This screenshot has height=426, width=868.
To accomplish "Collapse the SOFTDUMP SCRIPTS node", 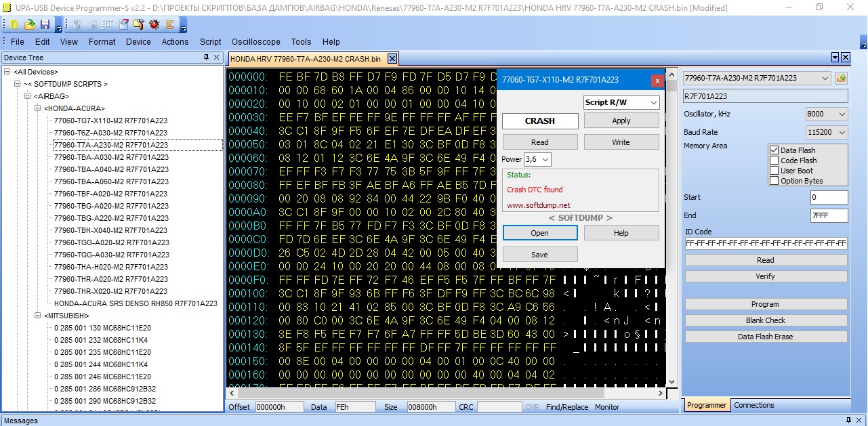I will pos(18,84).
